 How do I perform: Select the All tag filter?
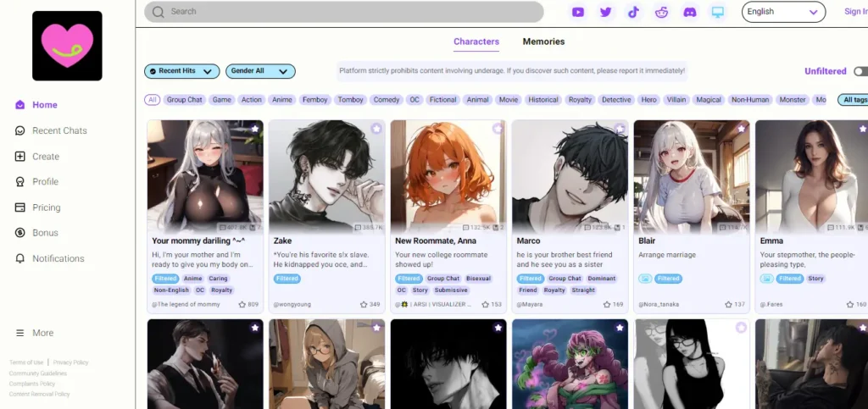pyautogui.click(x=153, y=100)
